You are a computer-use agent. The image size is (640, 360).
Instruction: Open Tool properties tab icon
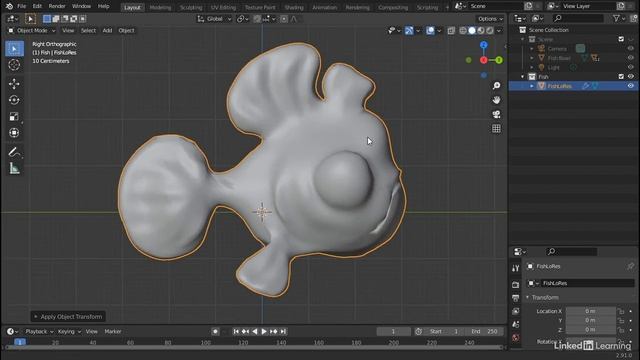coord(516,268)
